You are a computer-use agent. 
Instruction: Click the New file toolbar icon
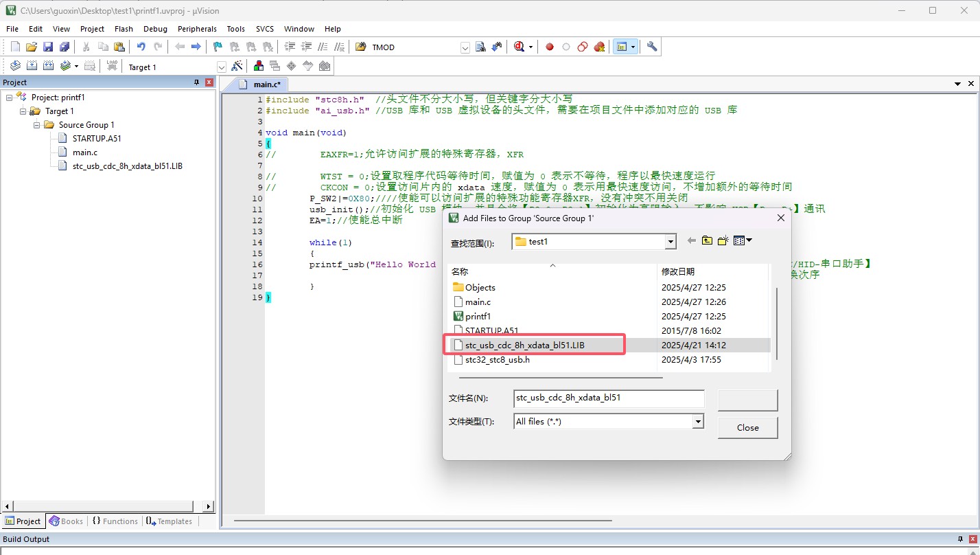point(16,47)
